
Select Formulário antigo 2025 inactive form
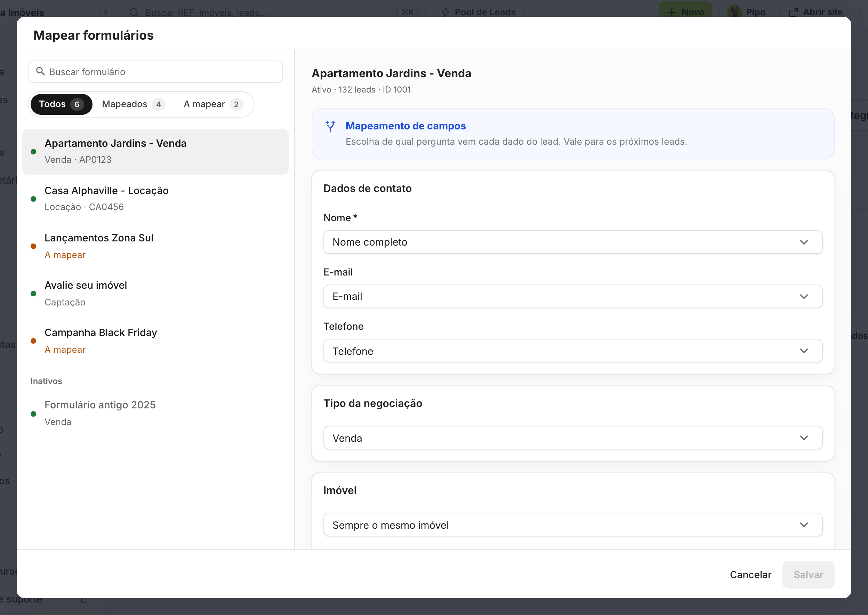(x=155, y=413)
